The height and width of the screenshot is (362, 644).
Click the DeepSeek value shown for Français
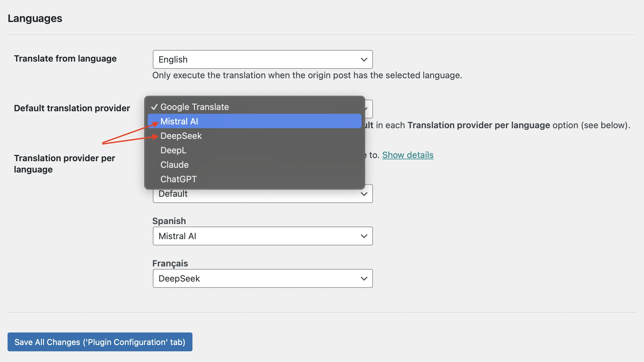point(179,278)
